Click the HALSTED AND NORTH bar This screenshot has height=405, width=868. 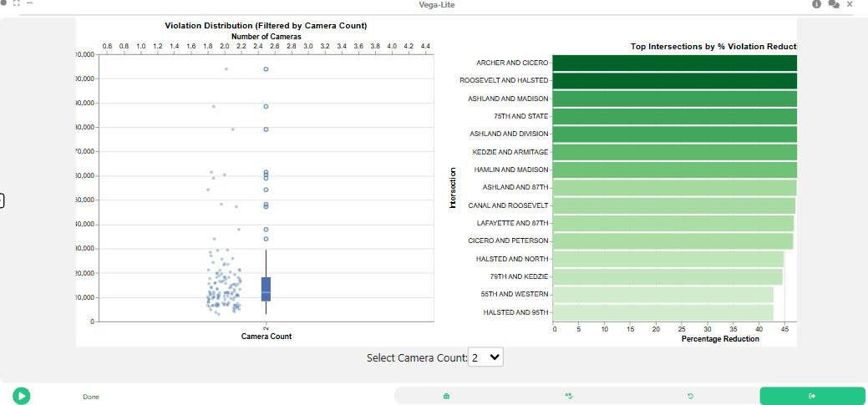coord(668,258)
